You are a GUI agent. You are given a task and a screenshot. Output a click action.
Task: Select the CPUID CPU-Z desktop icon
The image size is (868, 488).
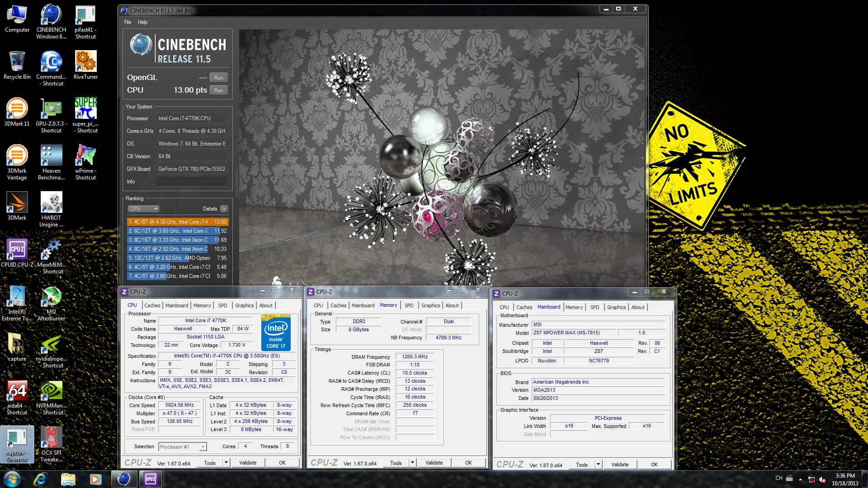[x=17, y=253]
